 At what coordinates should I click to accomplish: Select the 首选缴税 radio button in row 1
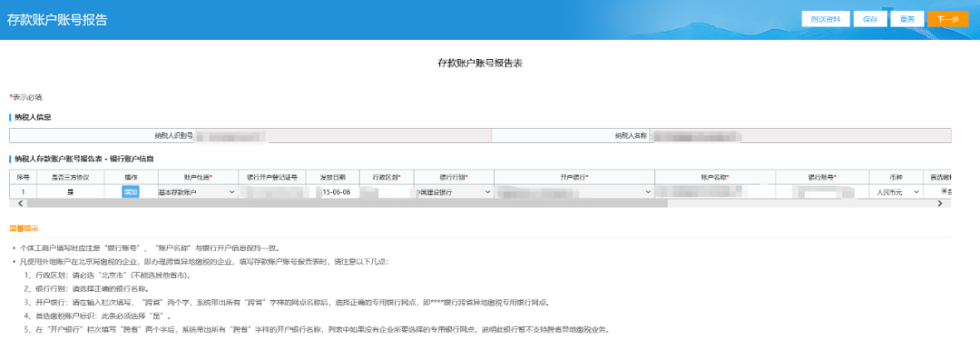point(945,191)
